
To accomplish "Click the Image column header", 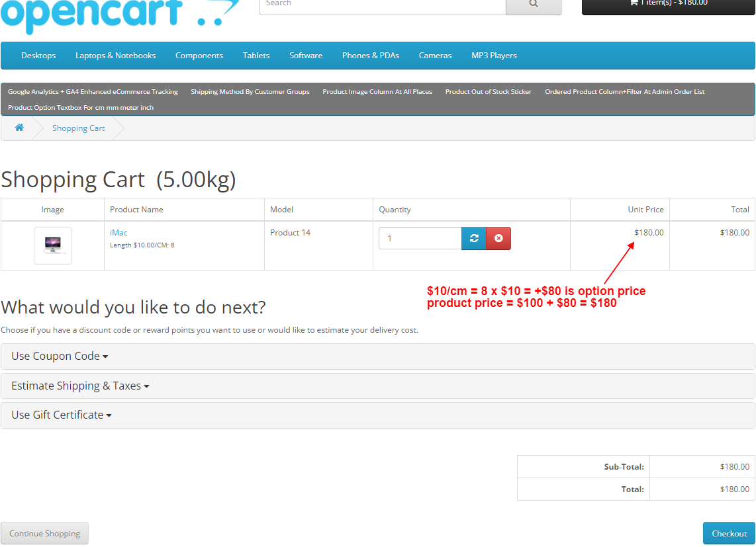I will (52, 209).
